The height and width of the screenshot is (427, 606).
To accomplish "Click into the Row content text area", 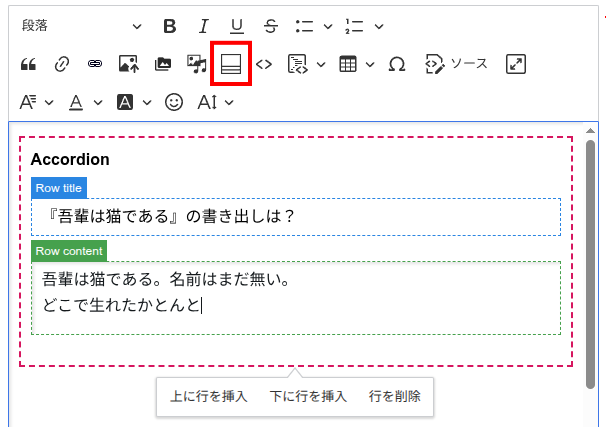I will pos(296,298).
